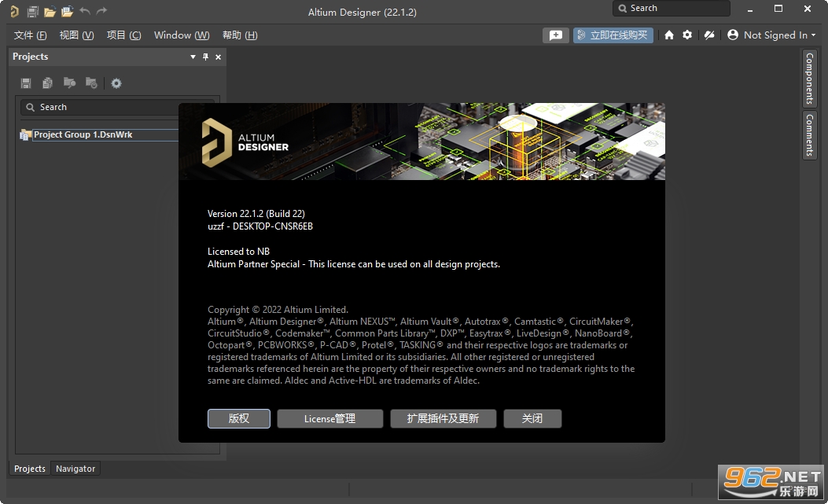Click the 立即在线购买 buy online button
This screenshot has height=504, width=828.
pyautogui.click(x=613, y=35)
